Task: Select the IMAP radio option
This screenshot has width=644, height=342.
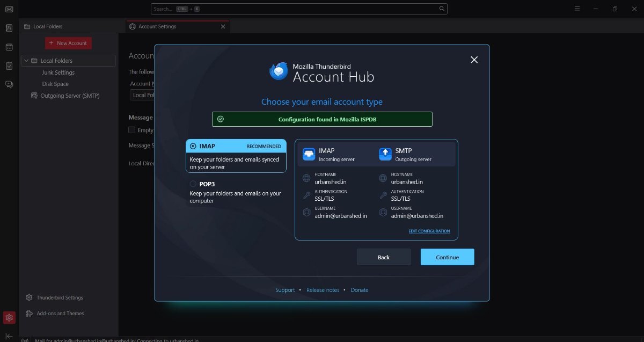Action: [193, 146]
